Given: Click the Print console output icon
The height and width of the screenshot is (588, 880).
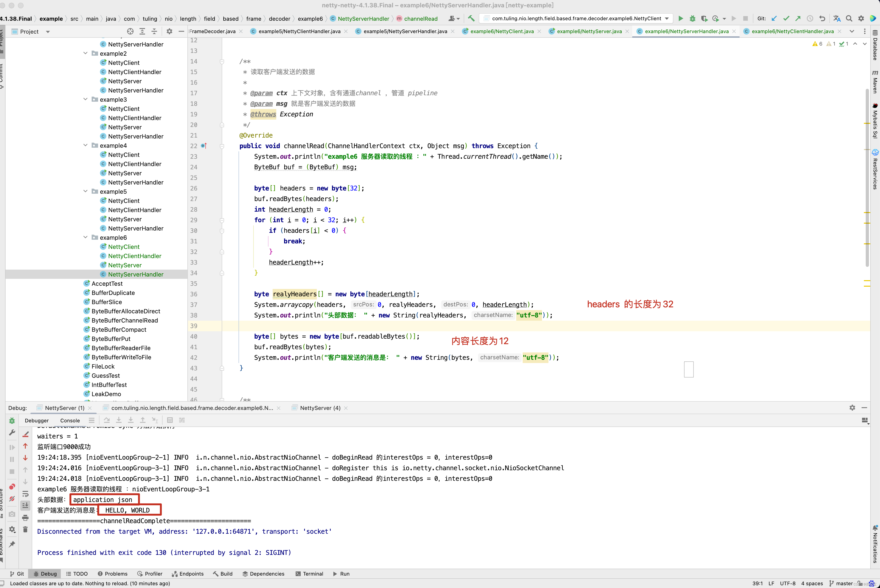Looking at the screenshot, I should point(25,518).
